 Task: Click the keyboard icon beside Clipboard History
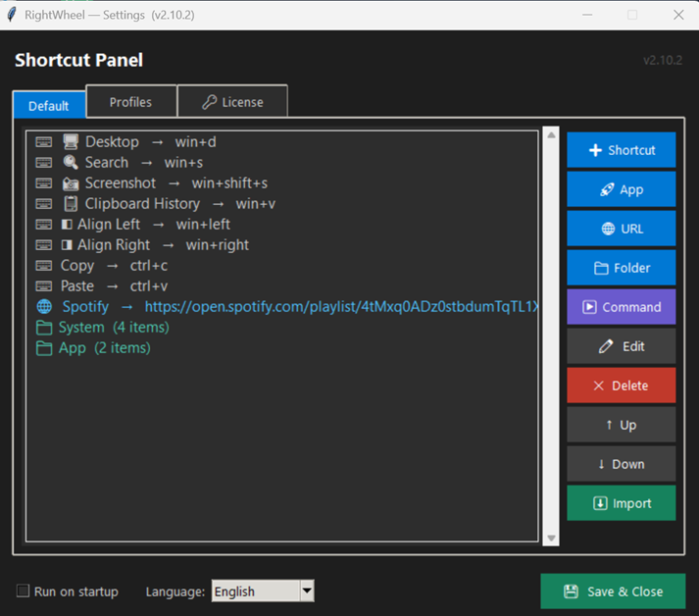tap(44, 204)
